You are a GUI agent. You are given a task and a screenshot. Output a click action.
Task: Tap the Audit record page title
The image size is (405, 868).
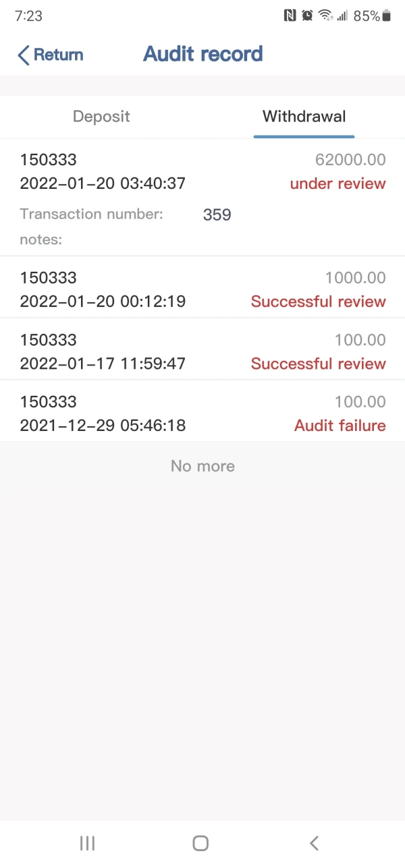202,55
